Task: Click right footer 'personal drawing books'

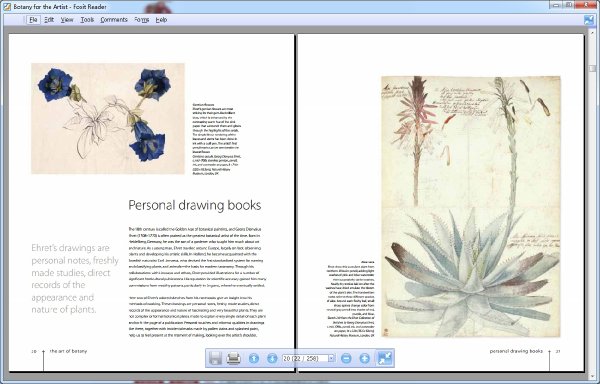Action: [x=516, y=351]
